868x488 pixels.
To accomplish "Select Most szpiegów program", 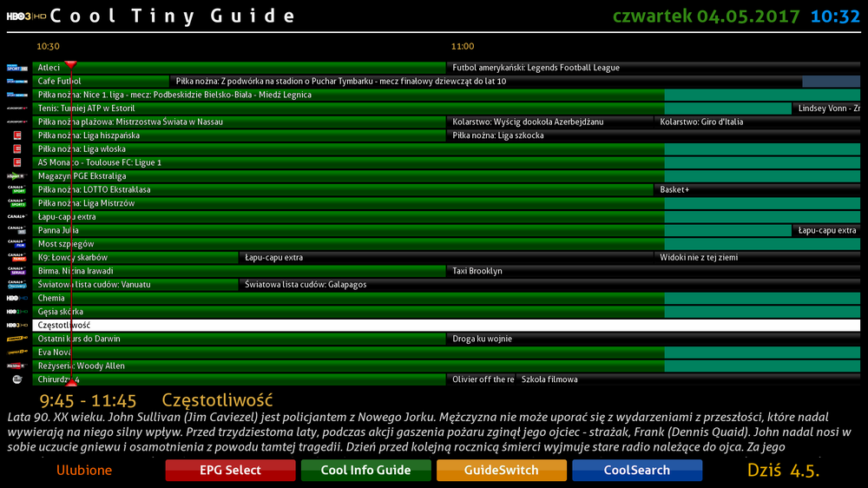I will pos(446,244).
